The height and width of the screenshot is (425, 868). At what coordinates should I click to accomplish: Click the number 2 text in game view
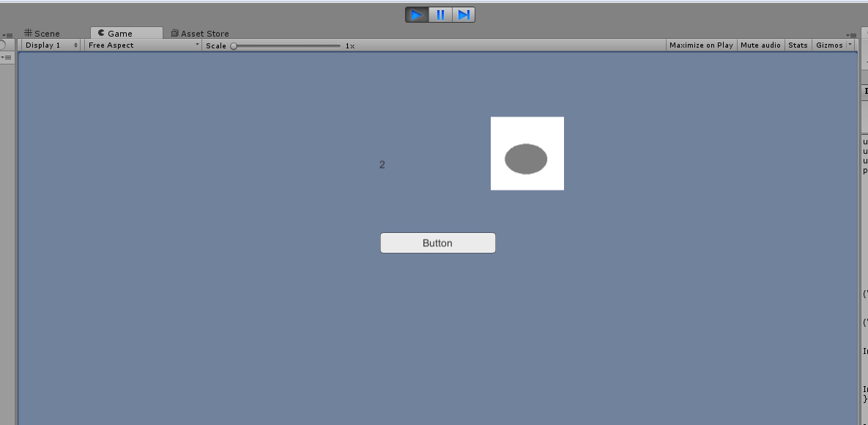point(382,165)
